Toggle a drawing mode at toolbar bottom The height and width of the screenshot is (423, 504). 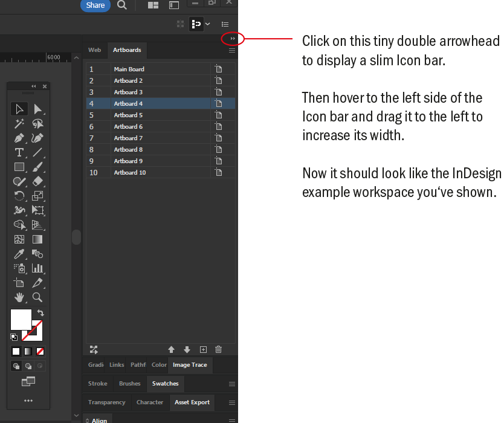coord(15,365)
